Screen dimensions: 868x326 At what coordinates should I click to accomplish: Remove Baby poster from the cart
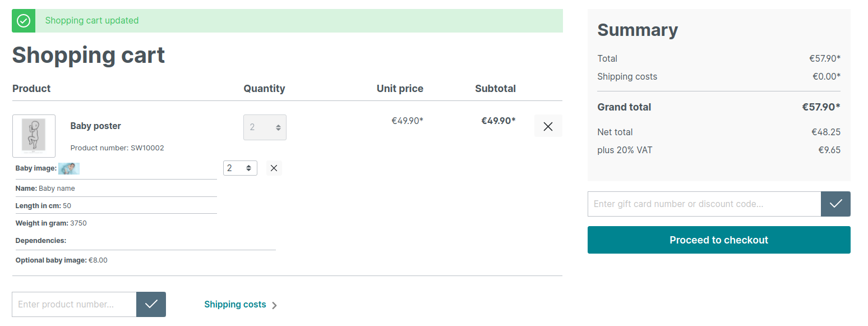548,126
